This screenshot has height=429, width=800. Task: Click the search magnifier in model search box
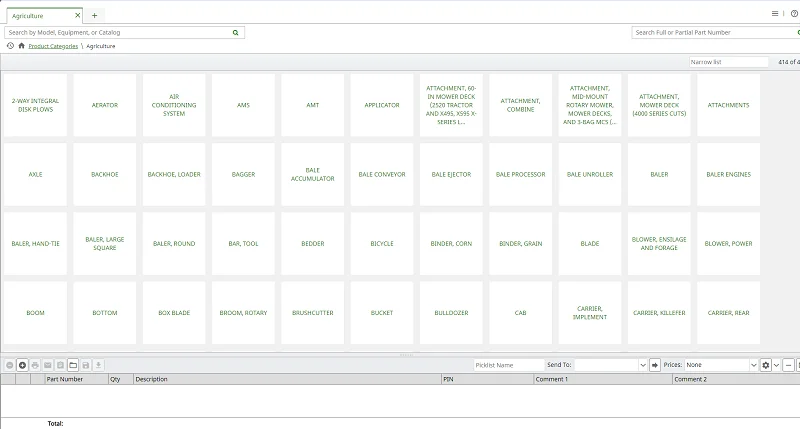coord(236,33)
